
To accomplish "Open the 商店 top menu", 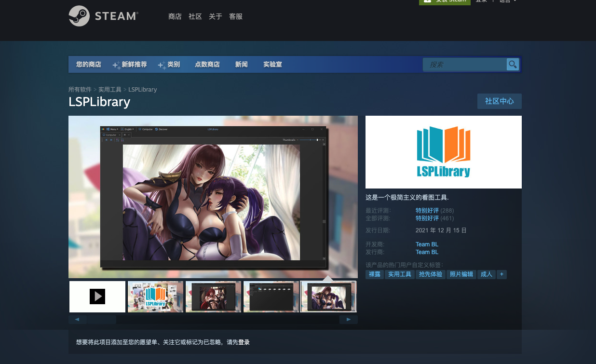I will (x=175, y=16).
